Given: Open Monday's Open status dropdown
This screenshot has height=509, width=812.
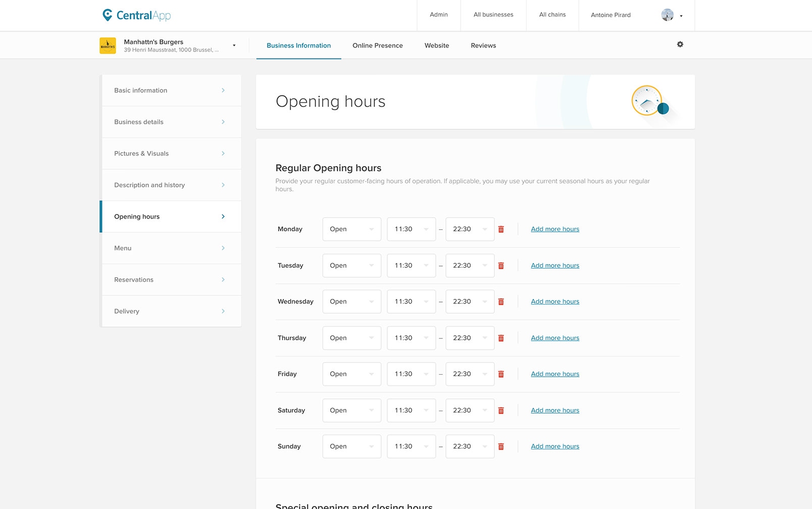Looking at the screenshot, I should click(x=351, y=229).
